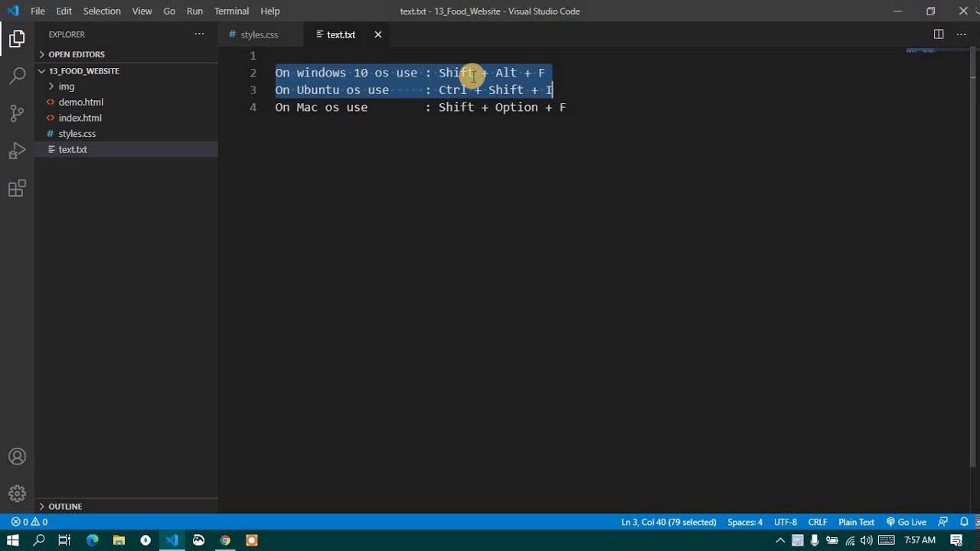Change language mode Plain Text
The image size is (980, 551).
coord(856,522)
